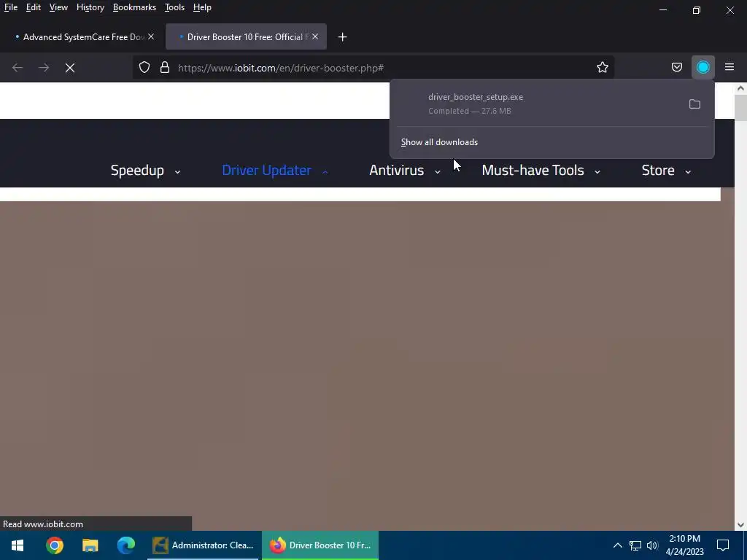
Task: Click the Firefox Driver Booster taskbar button
Action: tap(320, 545)
